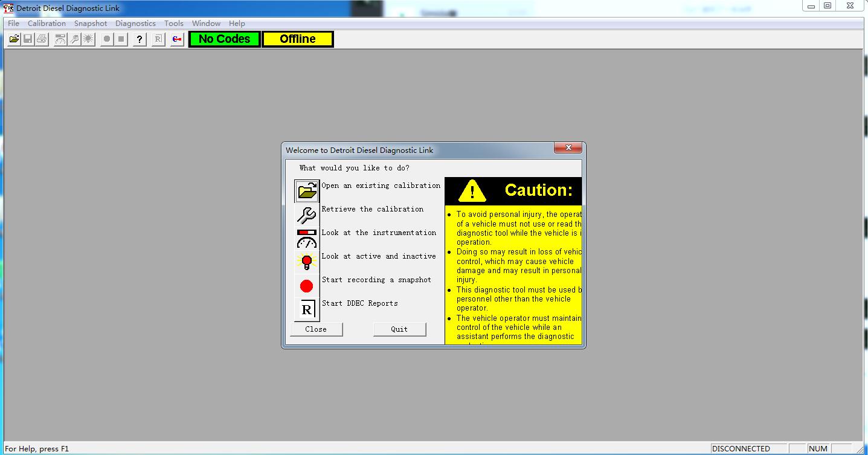This screenshot has width=868, height=455.
Task: Click the green No Codes indicator
Action: pos(224,39)
